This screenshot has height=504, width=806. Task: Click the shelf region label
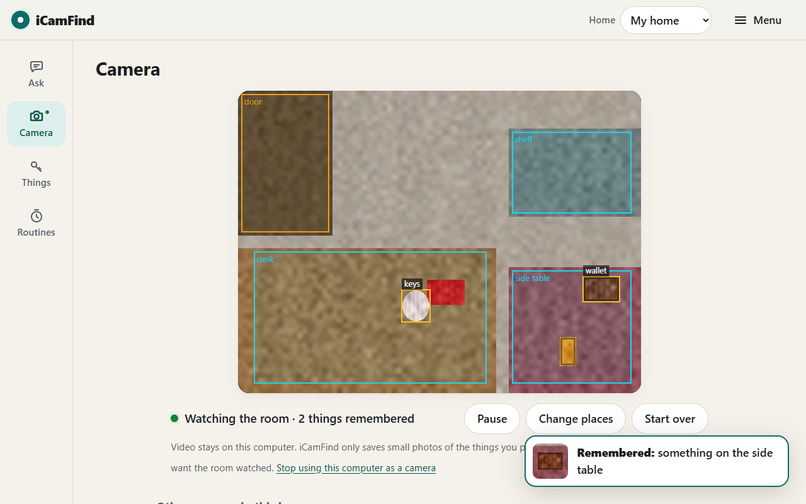[x=523, y=139]
